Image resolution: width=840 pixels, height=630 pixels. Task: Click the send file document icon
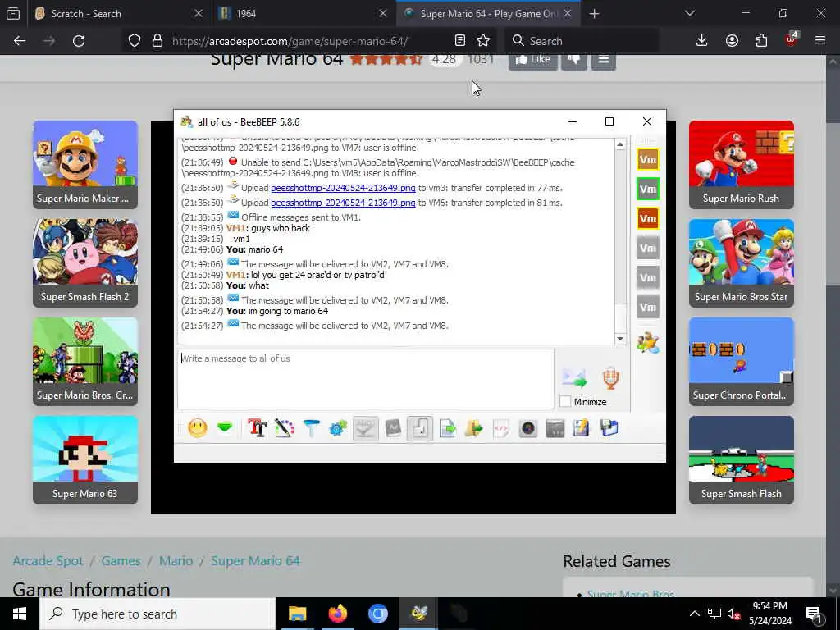[x=447, y=428]
